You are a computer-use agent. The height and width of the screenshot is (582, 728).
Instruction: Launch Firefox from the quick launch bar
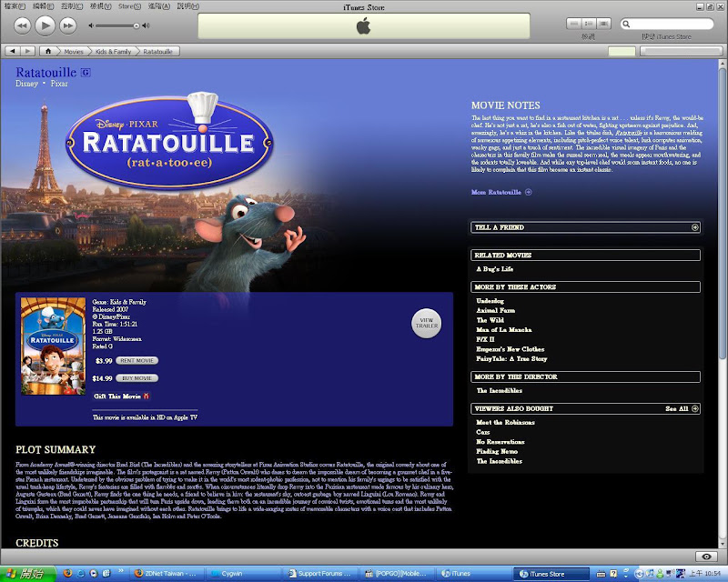pos(67,574)
